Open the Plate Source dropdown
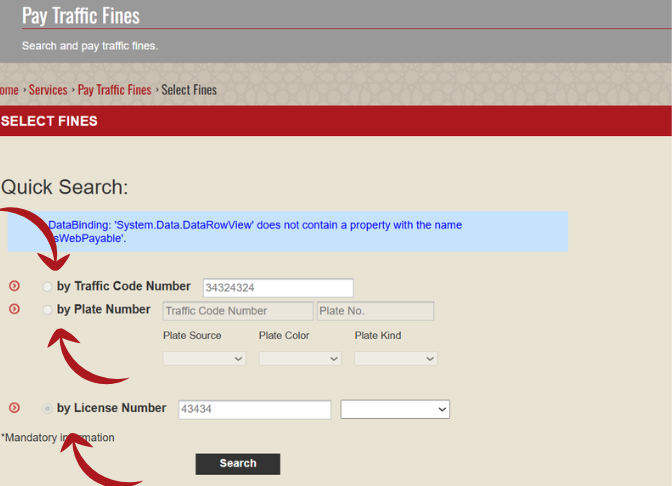 point(204,358)
